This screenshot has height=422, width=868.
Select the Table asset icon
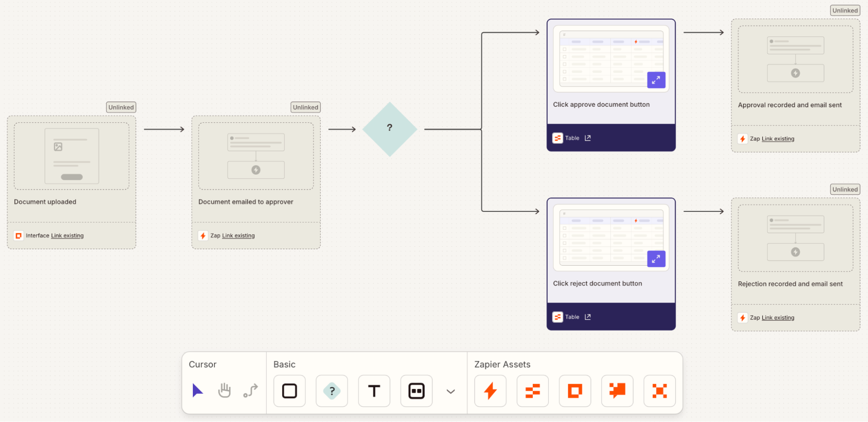click(532, 390)
